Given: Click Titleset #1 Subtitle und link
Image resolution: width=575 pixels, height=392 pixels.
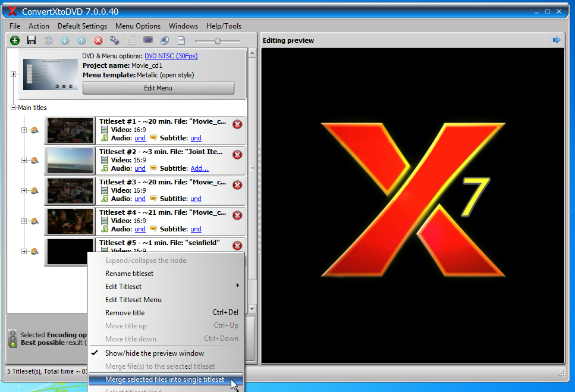Looking at the screenshot, I should pyautogui.click(x=196, y=138).
